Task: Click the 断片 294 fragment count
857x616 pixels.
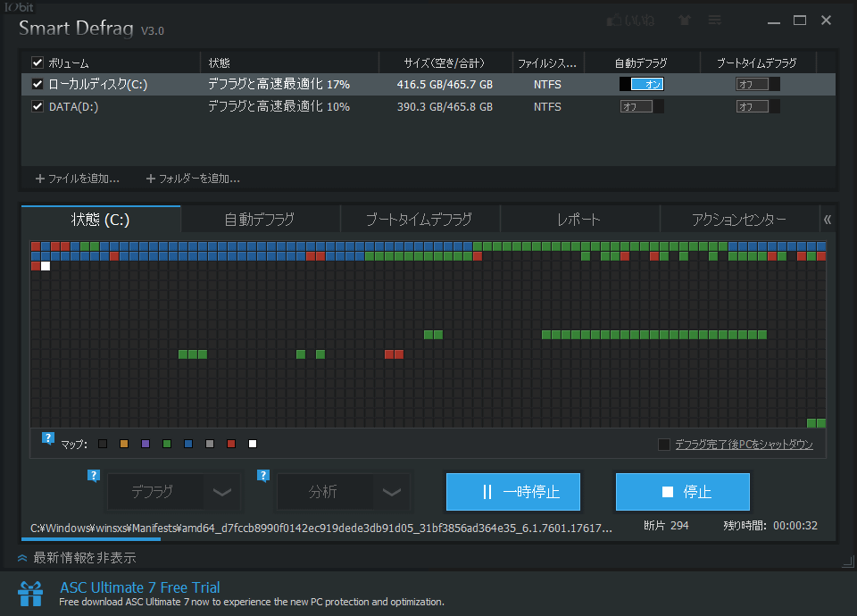Action: click(666, 525)
